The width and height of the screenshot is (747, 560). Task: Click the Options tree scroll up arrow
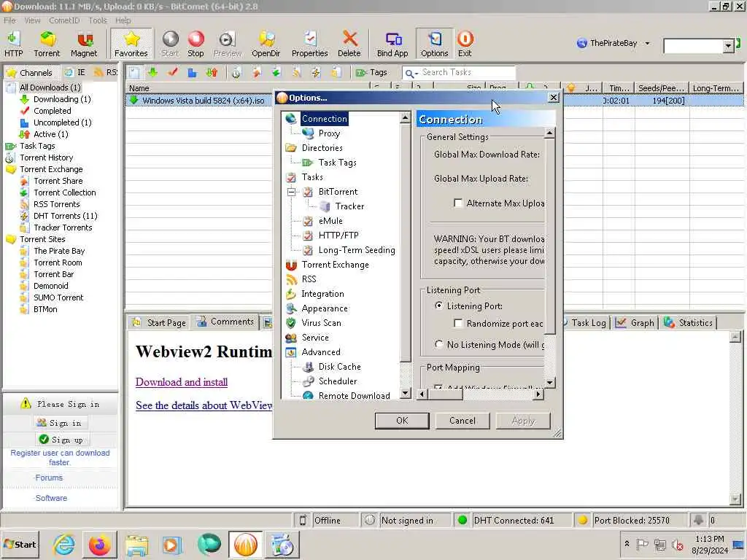[405, 117]
